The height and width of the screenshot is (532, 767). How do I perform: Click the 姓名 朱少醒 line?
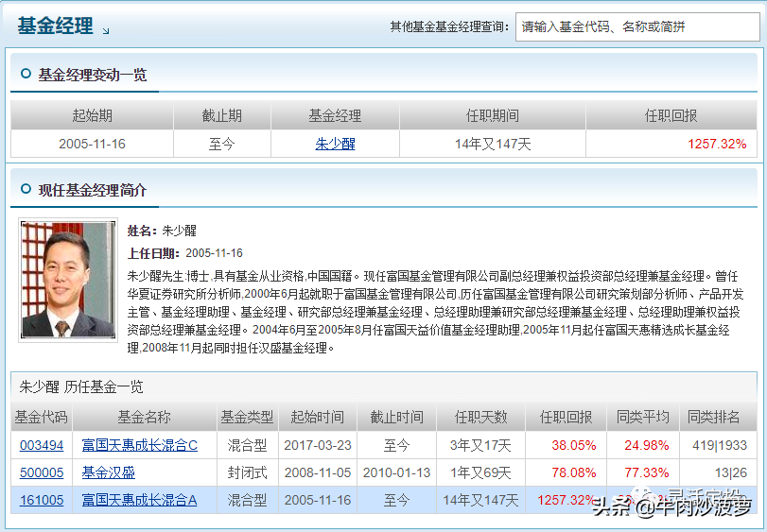pyautogui.click(x=162, y=231)
